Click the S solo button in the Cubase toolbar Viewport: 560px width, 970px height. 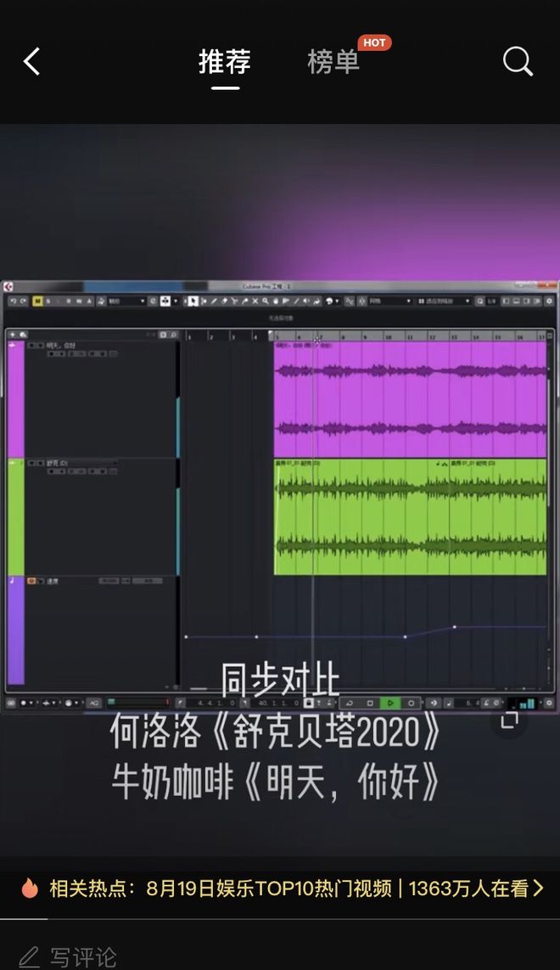pos(48,301)
